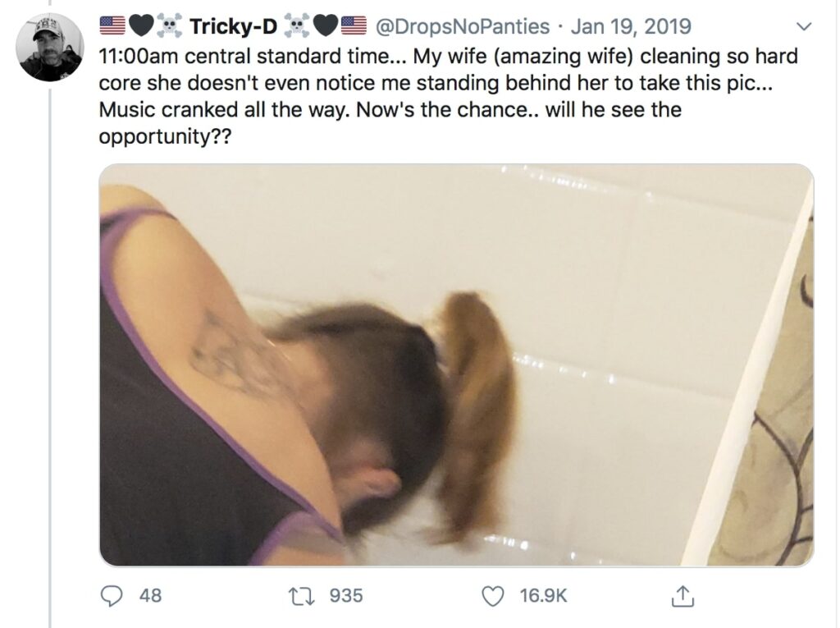Expand the tweet options chevron
The image size is (840, 628).
pyautogui.click(x=804, y=26)
